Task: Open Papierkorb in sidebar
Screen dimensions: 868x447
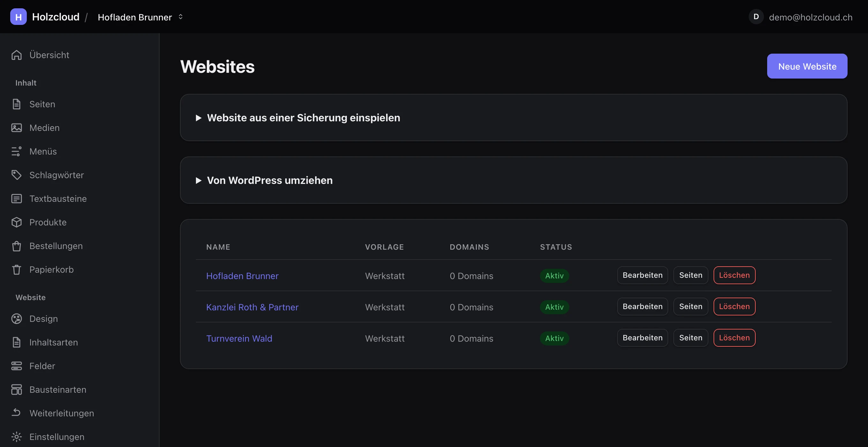Action: tap(79, 270)
